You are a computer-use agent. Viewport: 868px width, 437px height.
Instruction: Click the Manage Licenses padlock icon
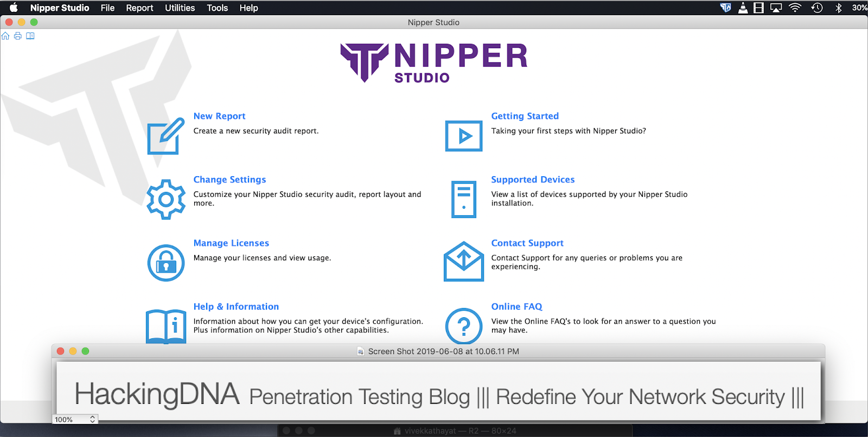(166, 263)
